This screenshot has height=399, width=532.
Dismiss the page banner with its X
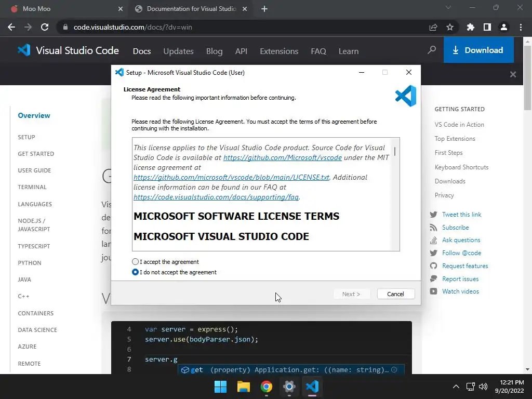pos(513,74)
